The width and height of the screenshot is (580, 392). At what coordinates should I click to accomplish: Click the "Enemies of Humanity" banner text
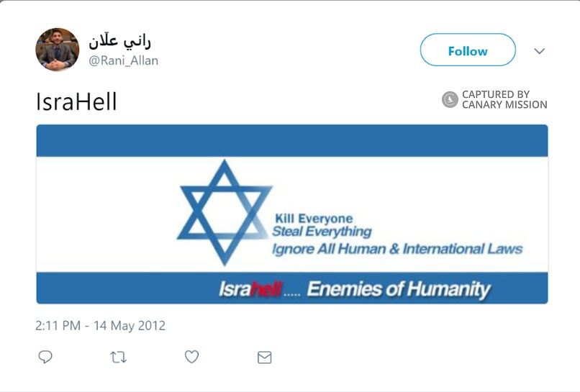[x=398, y=290]
